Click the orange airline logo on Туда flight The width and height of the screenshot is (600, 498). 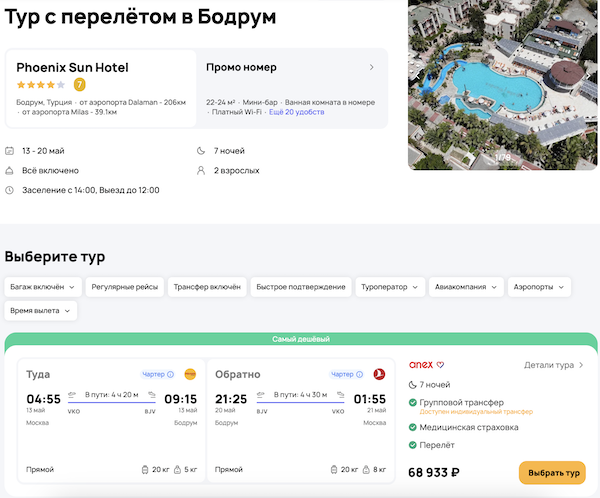[x=189, y=375]
